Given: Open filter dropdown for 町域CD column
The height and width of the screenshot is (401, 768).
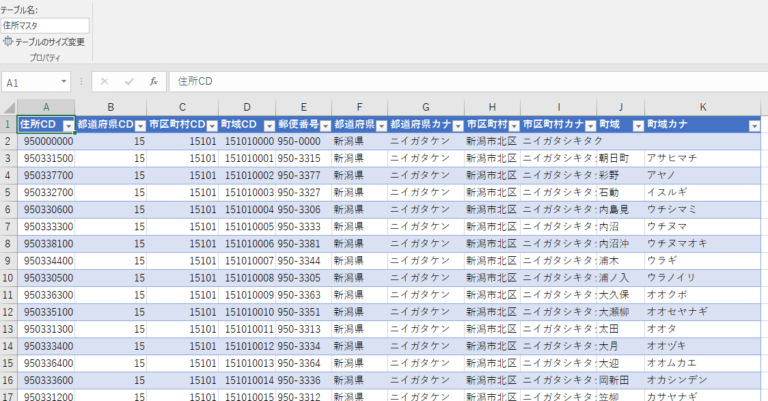Looking at the screenshot, I should [x=269, y=126].
